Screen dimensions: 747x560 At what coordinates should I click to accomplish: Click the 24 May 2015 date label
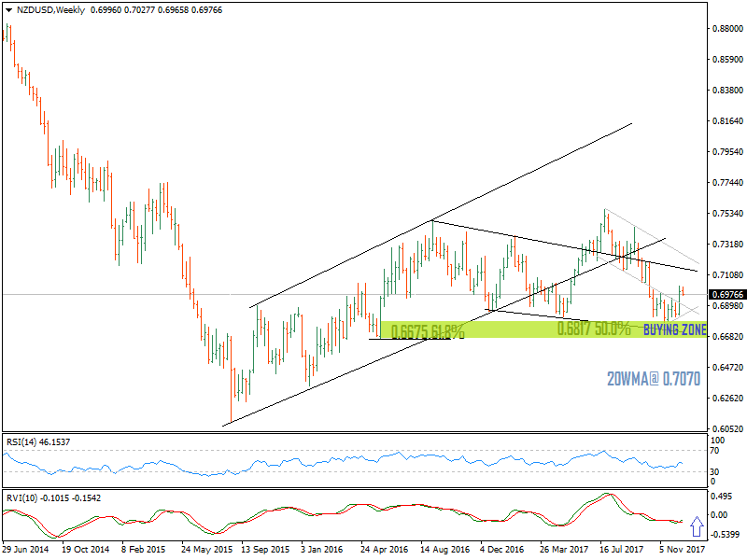206,550
